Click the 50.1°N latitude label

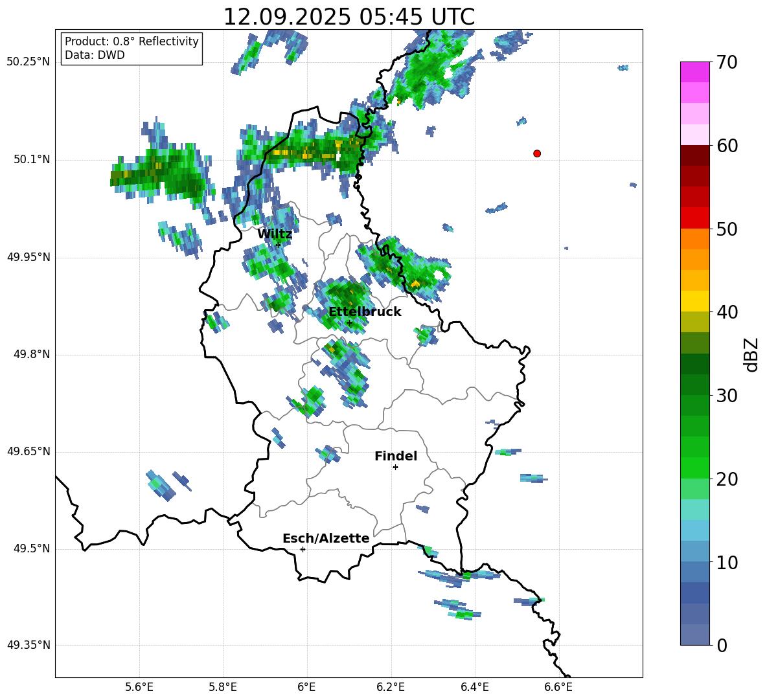point(32,160)
